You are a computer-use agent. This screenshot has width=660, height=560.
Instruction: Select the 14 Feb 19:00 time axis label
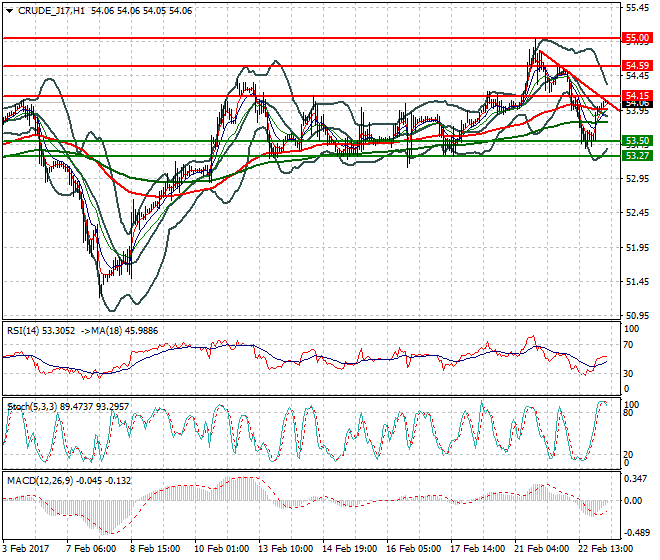[x=350, y=549]
